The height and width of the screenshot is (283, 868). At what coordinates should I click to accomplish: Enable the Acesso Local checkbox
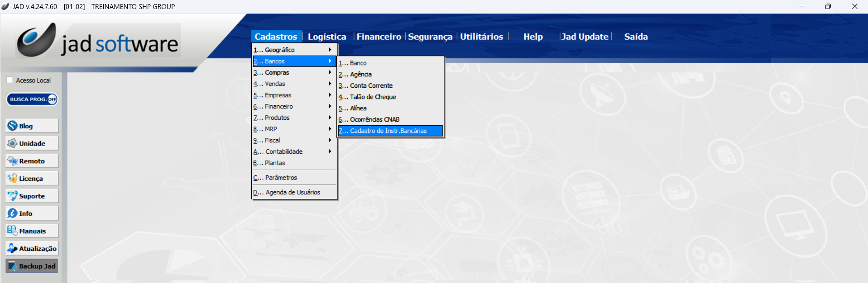click(x=10, y=80)
